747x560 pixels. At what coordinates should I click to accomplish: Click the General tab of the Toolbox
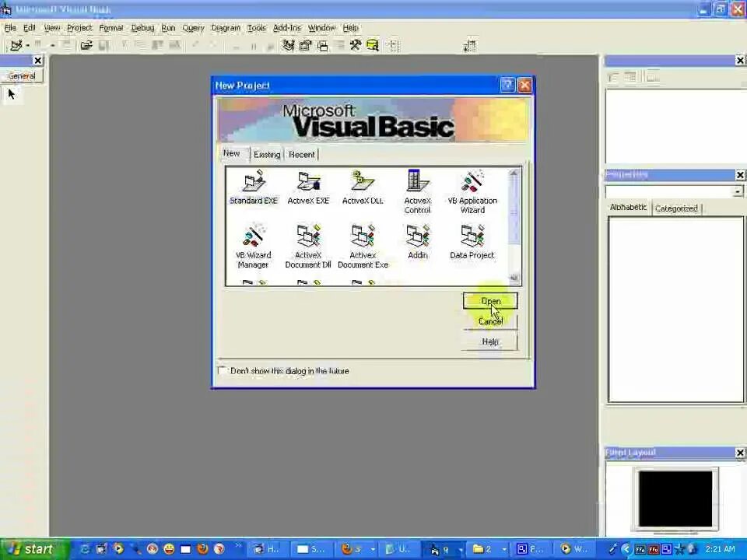point(22,75)
